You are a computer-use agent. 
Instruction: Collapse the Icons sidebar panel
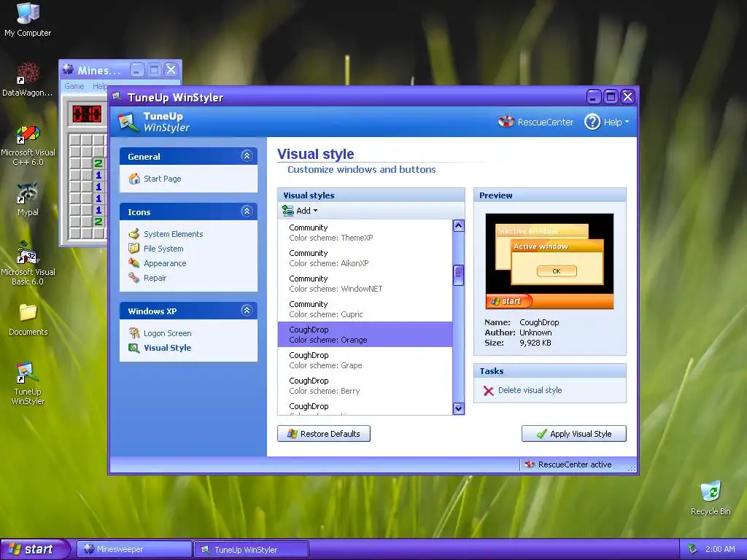tap(247, 211)
